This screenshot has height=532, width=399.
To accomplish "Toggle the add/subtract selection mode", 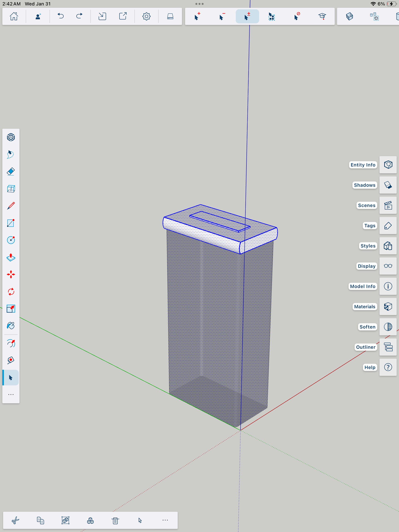I will tap(247, 16).
